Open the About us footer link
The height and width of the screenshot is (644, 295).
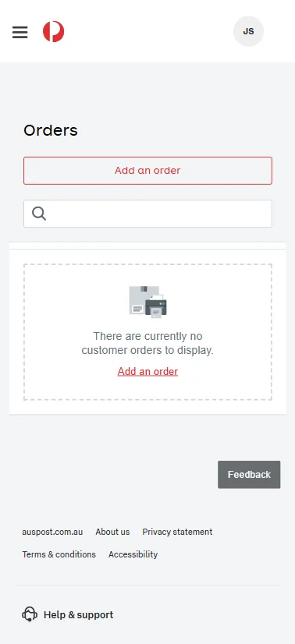112,532
